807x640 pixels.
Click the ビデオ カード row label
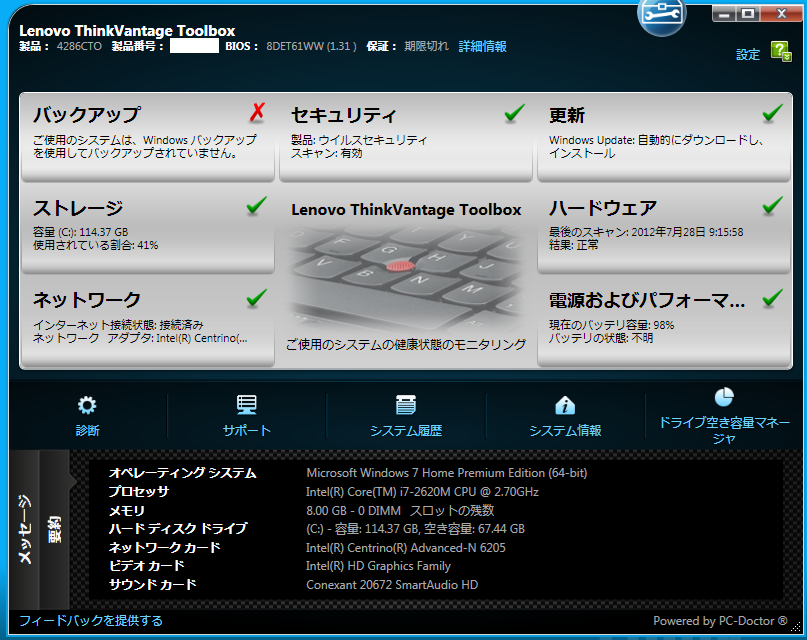pos(146,566)
